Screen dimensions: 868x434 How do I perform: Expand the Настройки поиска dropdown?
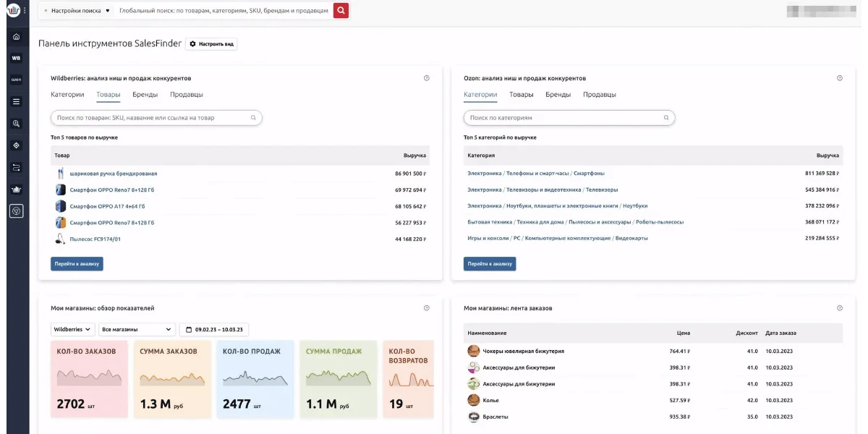click(77, 11)
